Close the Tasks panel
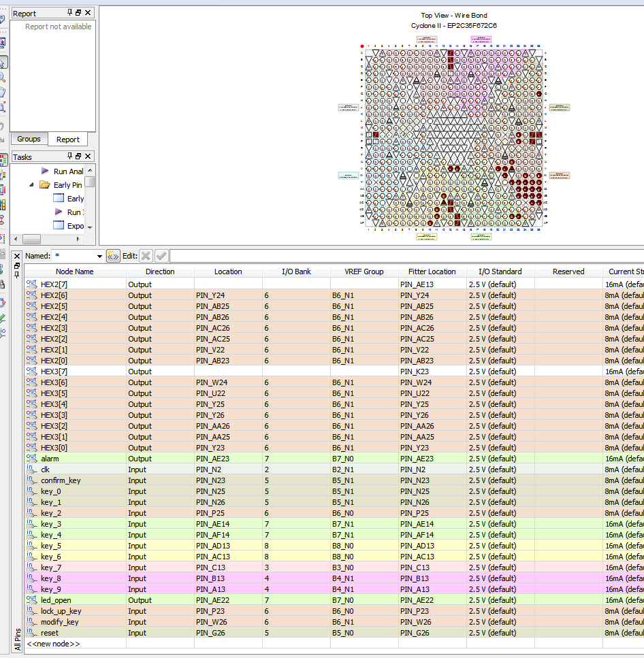This screenshot has height=658, width=644. click(88, 157)
